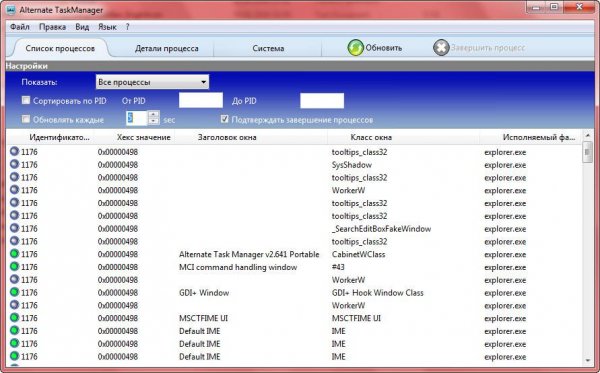The image size is (600, 373).
Task: Open the ? help menu
Action: [x=127, y=27]
